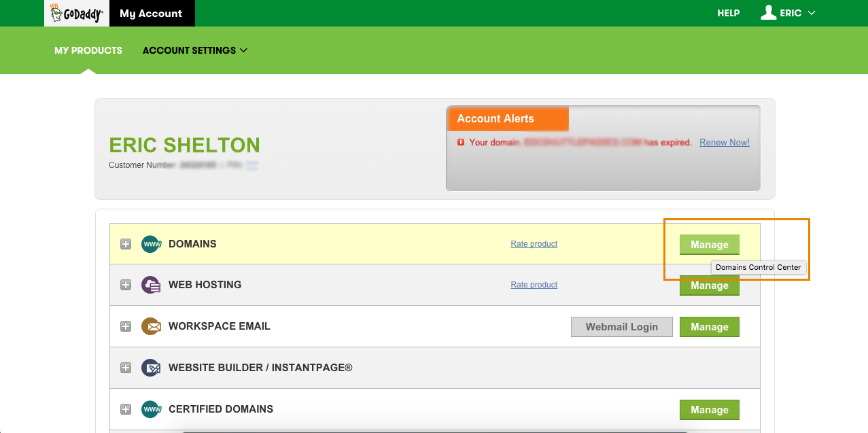Switch to the My Products tab
The width and height of the screenshot is (868, 433).
point(88,50)
